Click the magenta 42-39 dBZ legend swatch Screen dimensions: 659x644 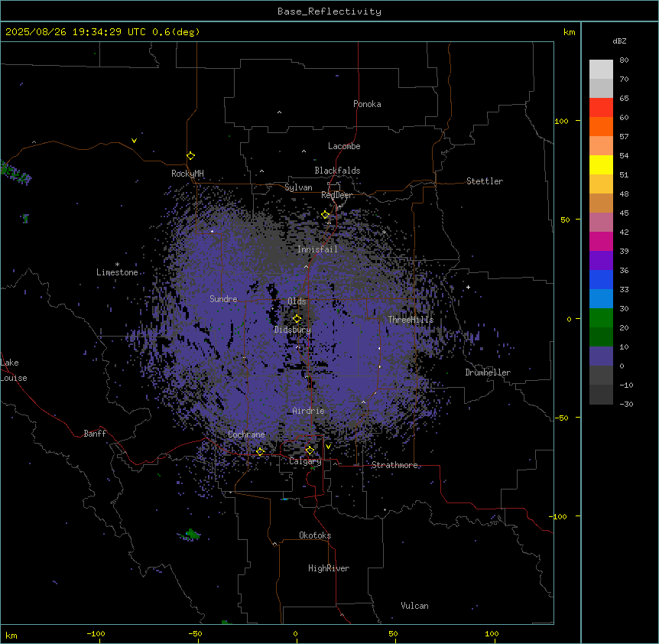point(601,241)
